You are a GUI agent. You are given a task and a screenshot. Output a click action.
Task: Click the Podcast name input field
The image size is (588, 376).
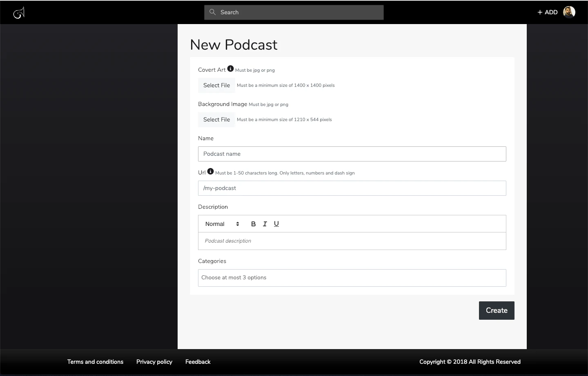352,154
